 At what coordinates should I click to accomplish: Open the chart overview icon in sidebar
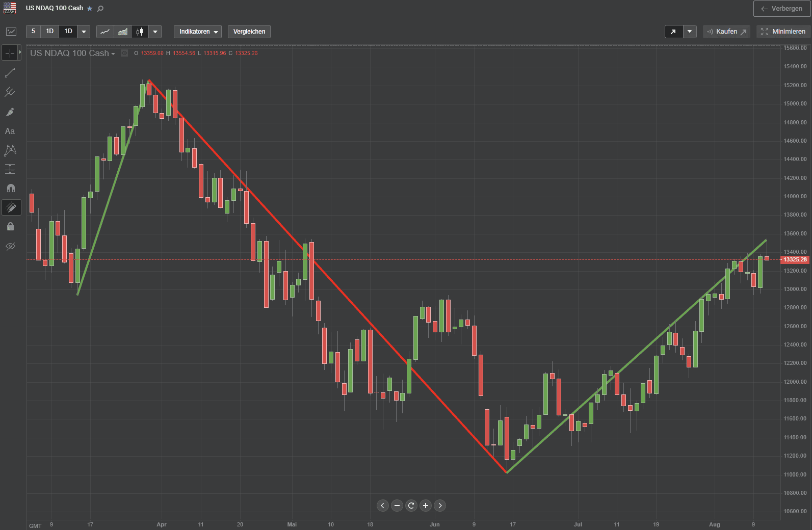coord(11,32)
